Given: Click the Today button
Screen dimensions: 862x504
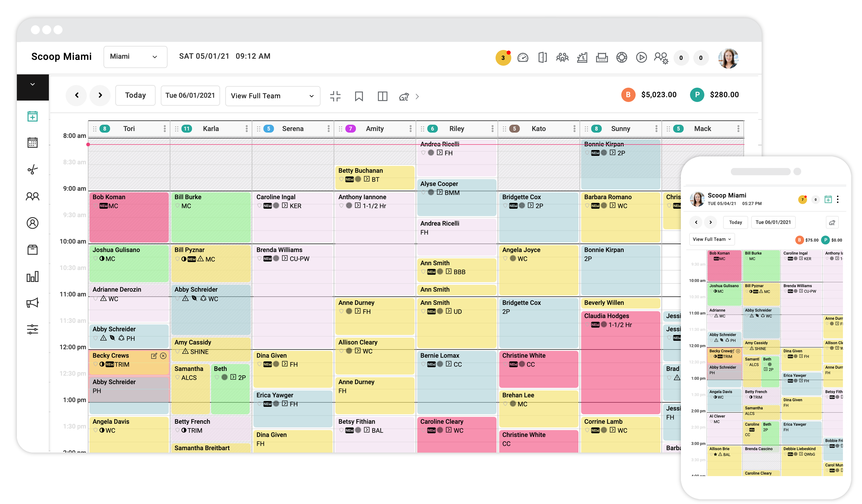Looking at the screenshot, I should [135, 95].
